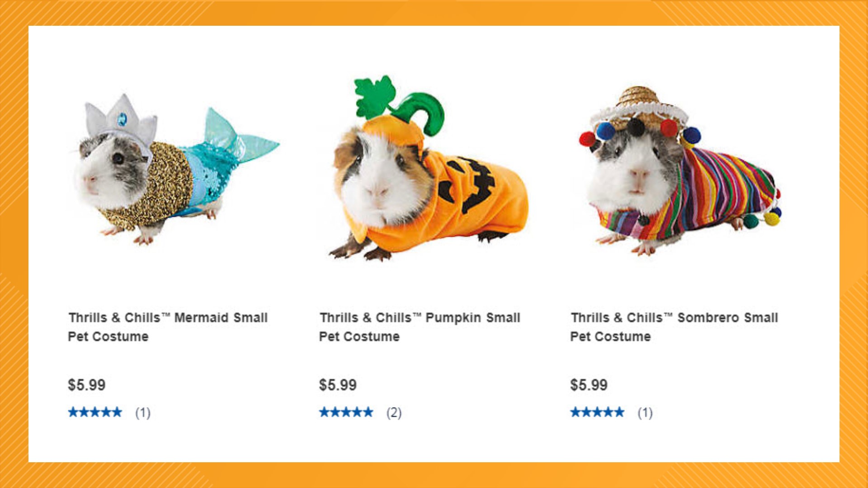Click the star rating for the Mermaid costume

click(x=95, y=412)
